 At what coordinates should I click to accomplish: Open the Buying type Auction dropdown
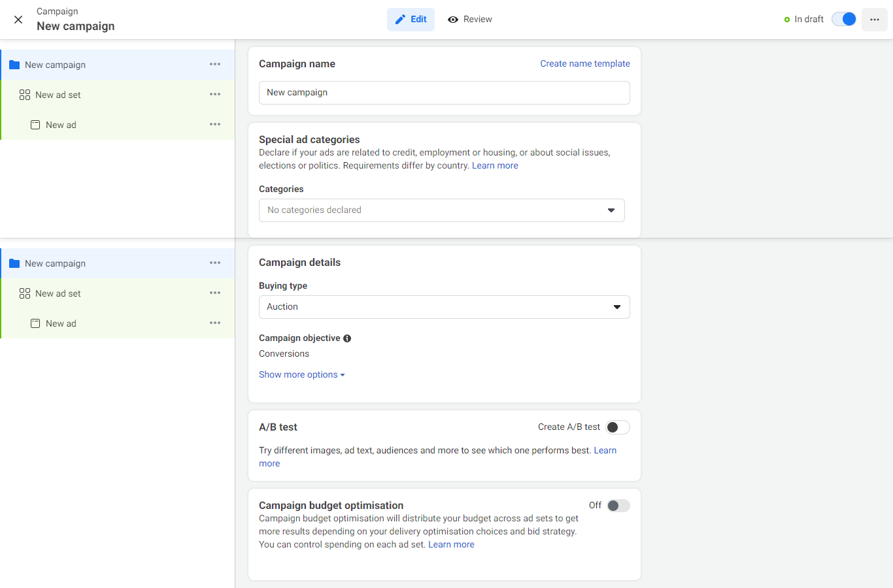pos(444,307)
